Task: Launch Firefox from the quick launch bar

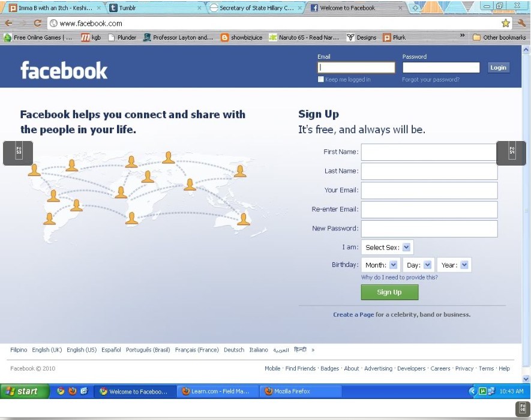Action: coord(73,391)
